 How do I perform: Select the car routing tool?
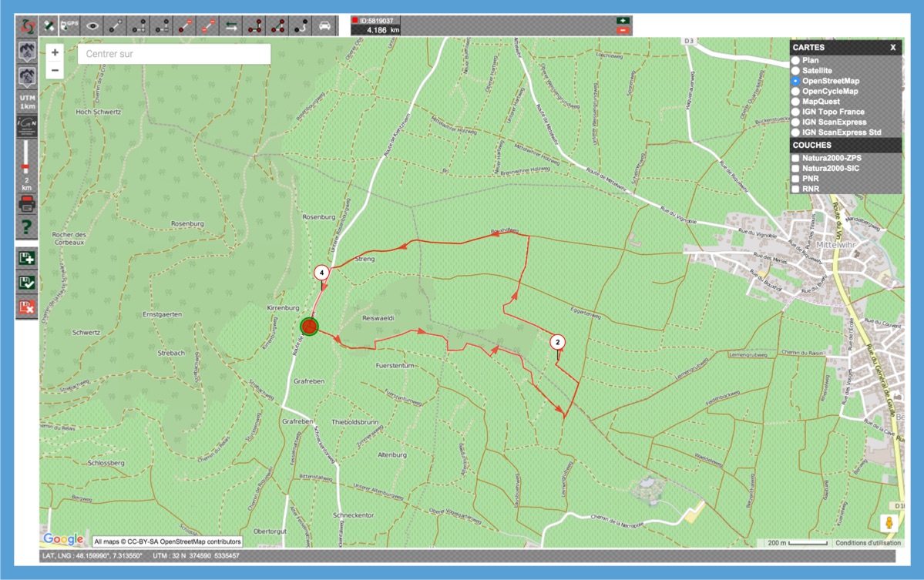coord(324,24)
